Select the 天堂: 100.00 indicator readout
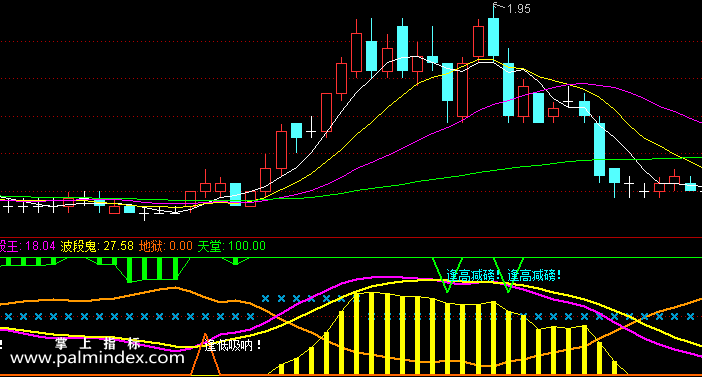702x377 pixels. (x=231, y=246)
